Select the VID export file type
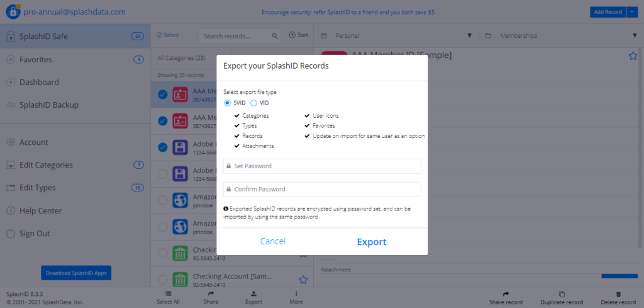 pyautogui.click(x=254, y=103)
